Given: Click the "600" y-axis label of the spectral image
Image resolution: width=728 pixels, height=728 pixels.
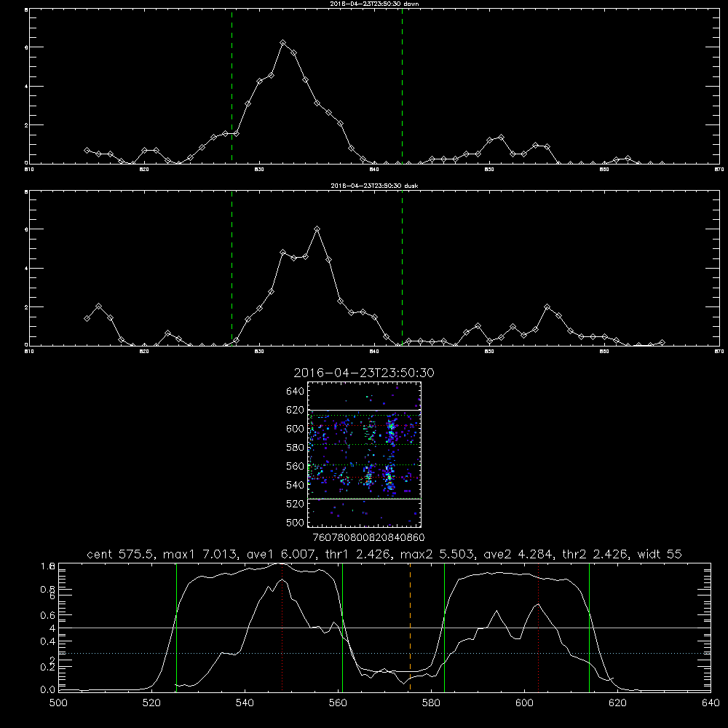Looking at the screenshot, I should tap(296, 429).
